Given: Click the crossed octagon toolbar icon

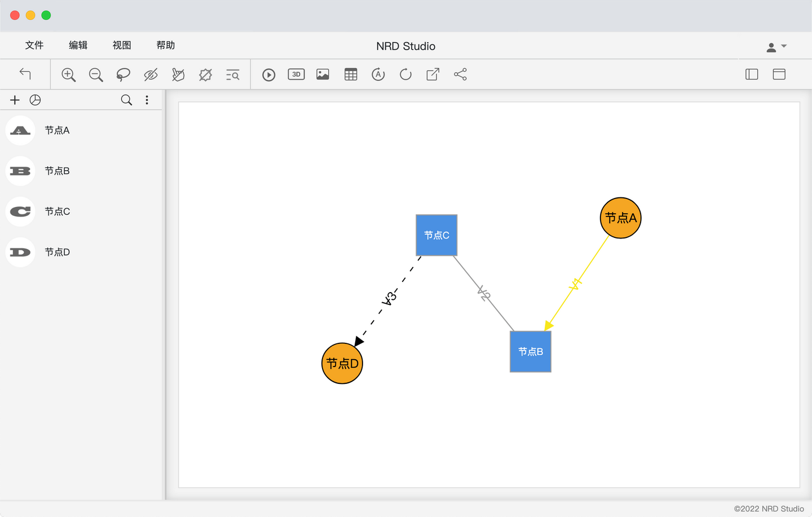Looking at the screenshot, I should 205,74.
